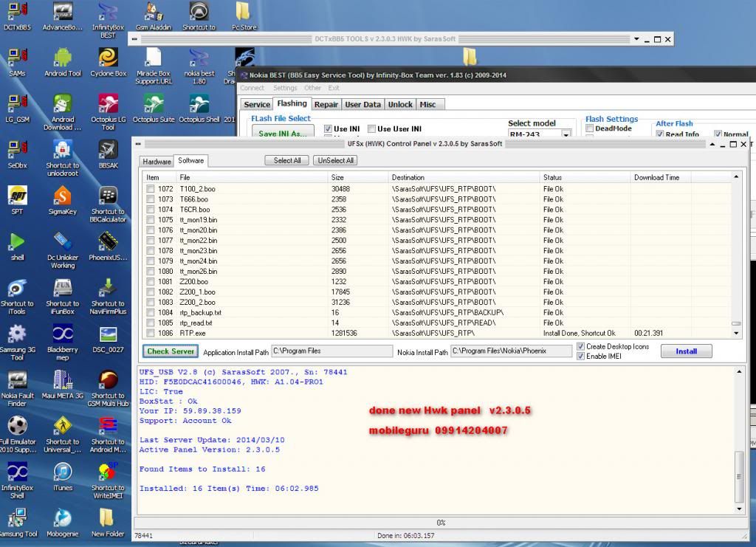
Task: Open the DCTxBB5 desktop icon
Action: click(x=18, y=16)
